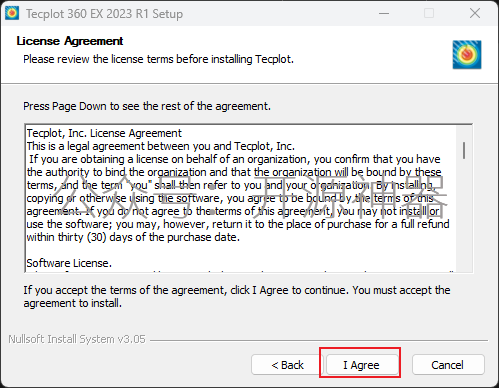Click the Tecplot logo in the header
499x388 pixels.
tap(467, 55)
